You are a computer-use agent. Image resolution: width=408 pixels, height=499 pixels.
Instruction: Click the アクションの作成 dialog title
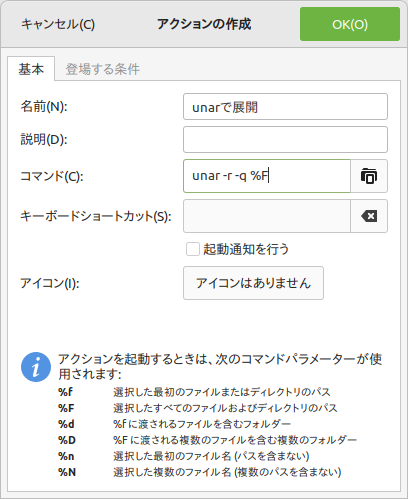pos(204,24)
